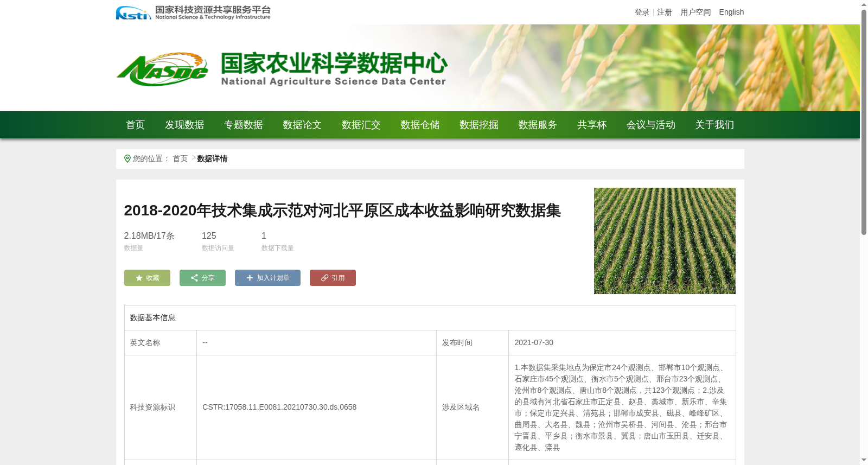Open the 数据仓储 menu item

coord(420,125)
